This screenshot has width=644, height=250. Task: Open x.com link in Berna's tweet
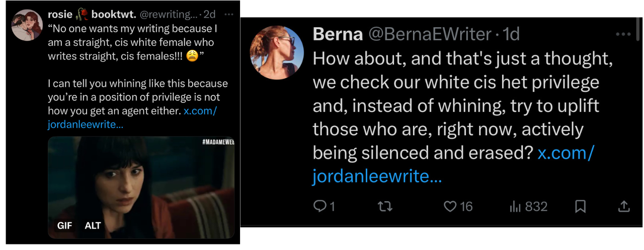click(566, 153)
